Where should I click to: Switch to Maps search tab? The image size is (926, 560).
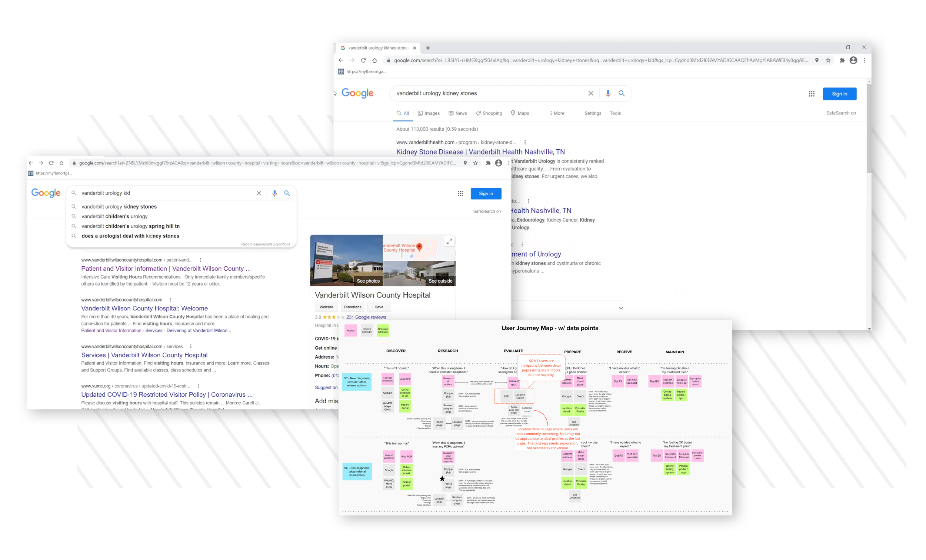point(519,113)
